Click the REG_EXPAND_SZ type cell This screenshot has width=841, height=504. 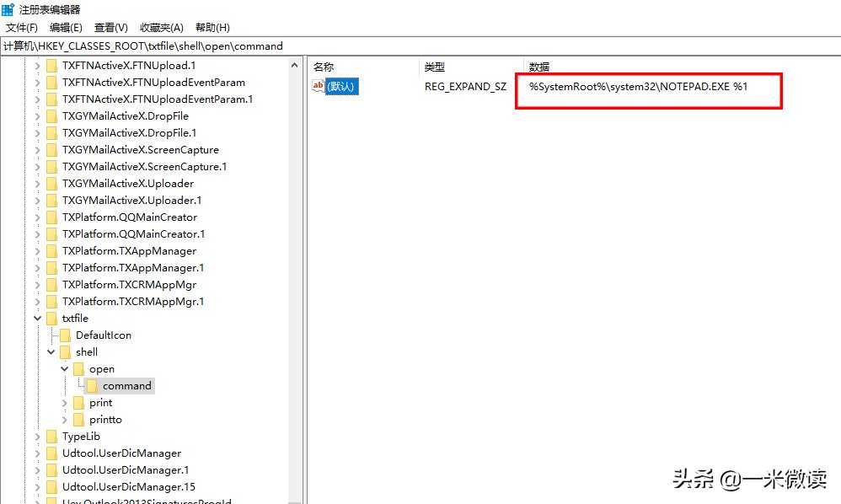pos(465,86)
